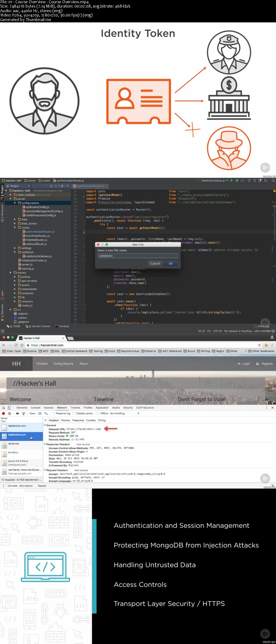Click the browser back arrow
Image resolution: width=276 pixels, height=644 pixels.
tap(4, 345)
